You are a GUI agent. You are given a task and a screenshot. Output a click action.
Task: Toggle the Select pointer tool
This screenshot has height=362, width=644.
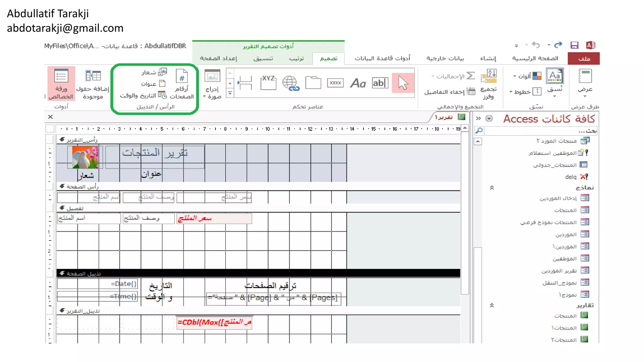[x=403, y=83]
